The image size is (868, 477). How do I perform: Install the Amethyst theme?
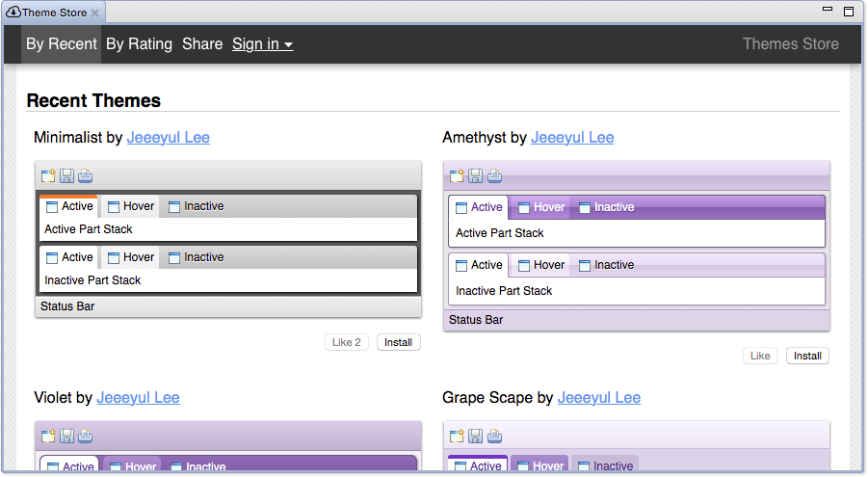click(x=806, y=356)
